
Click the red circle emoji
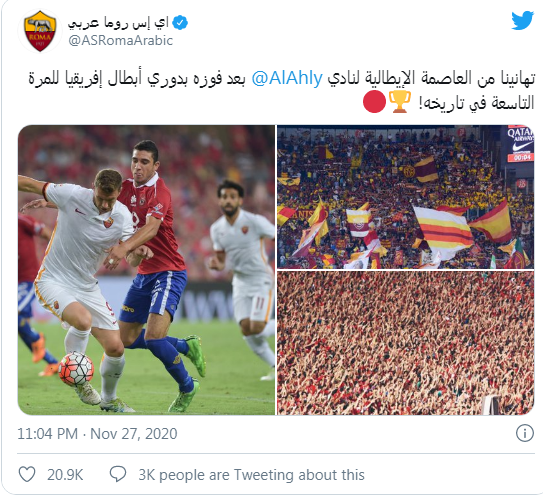374,102
